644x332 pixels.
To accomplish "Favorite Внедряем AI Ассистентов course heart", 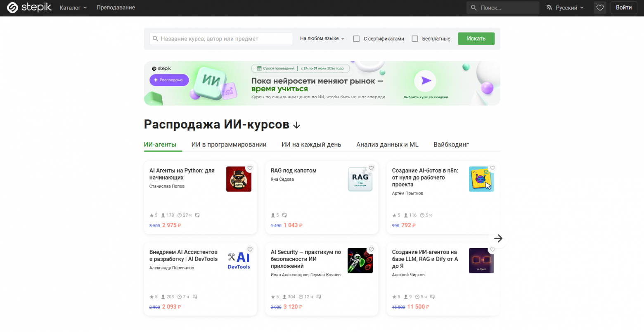I will click(250, 249).
